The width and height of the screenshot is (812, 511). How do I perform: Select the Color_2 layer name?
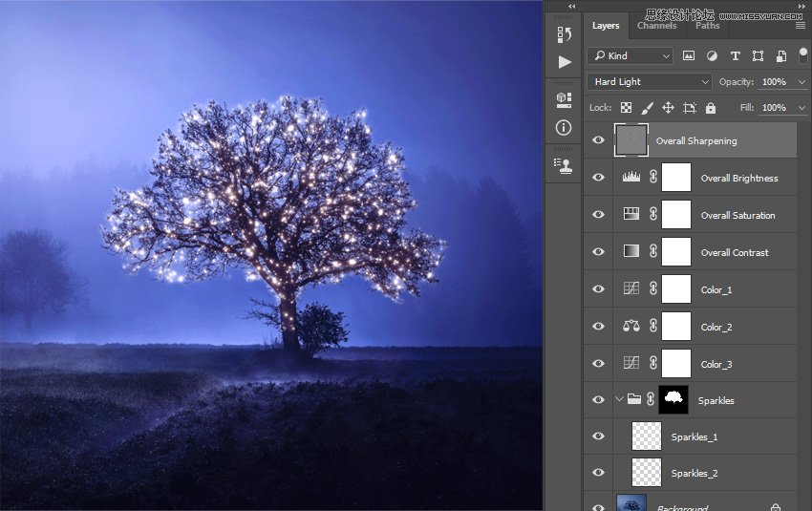(x=716, y=328)
